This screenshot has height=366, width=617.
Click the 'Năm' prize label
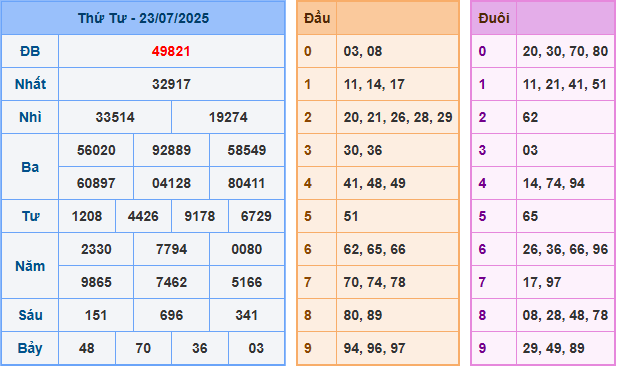pos(30,266)
